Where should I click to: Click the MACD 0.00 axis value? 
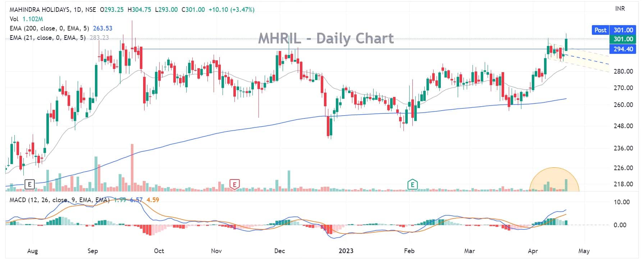[620, 225]
